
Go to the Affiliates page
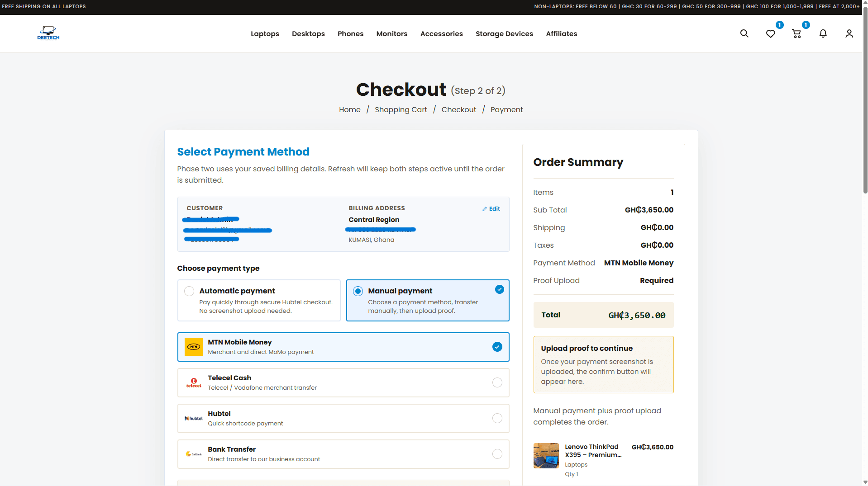pos(561,33)
